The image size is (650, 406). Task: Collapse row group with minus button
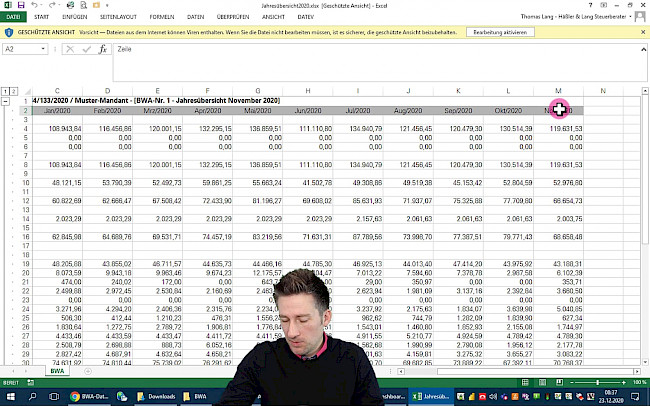[7, 101]
